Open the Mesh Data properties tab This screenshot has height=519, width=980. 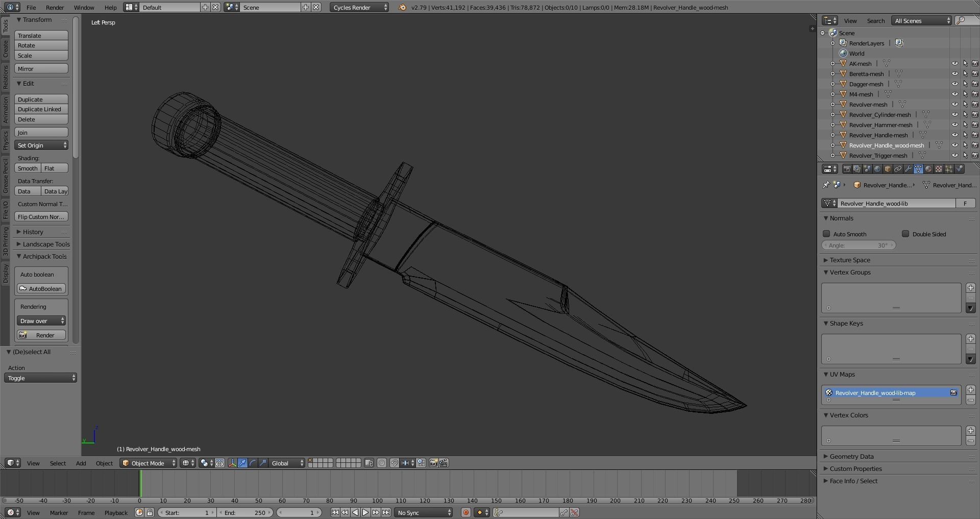pos(918,169)
